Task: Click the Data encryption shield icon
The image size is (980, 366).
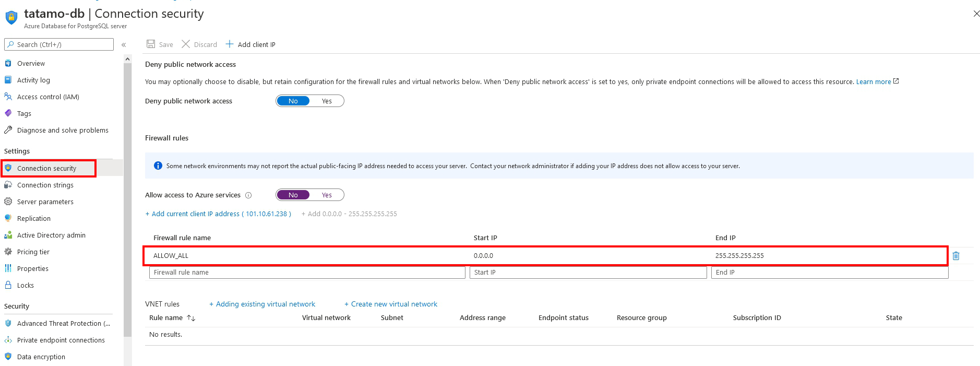Action: tap(8, 357)
